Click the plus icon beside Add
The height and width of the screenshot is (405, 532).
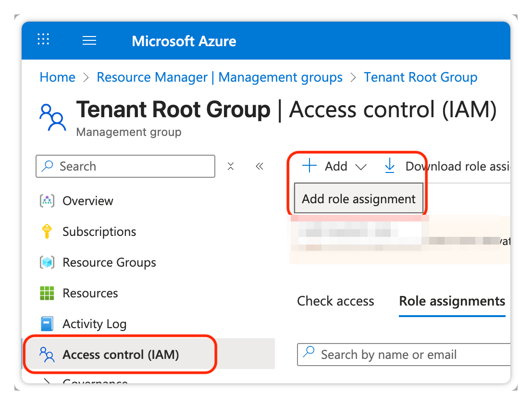click(309, 166)
